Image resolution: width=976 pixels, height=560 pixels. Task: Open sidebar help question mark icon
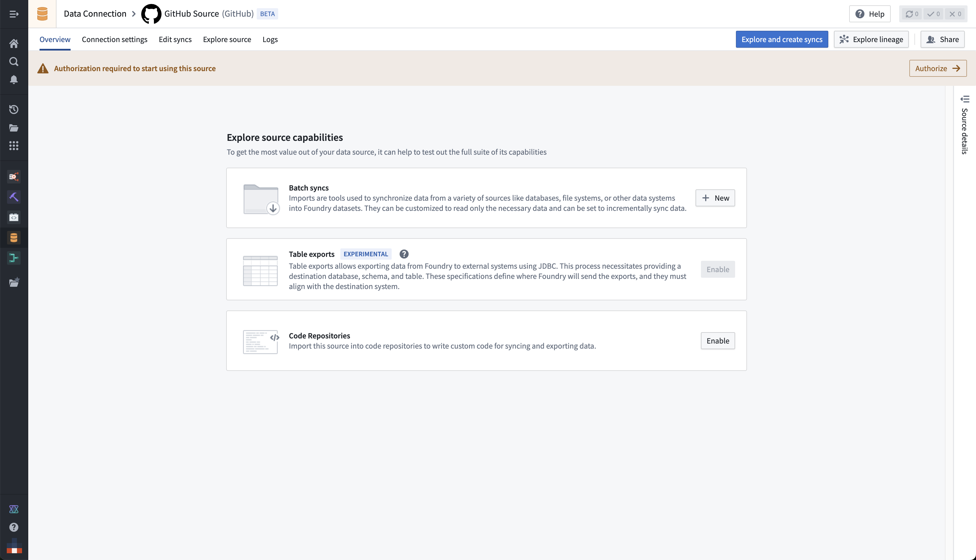point(14,527)
